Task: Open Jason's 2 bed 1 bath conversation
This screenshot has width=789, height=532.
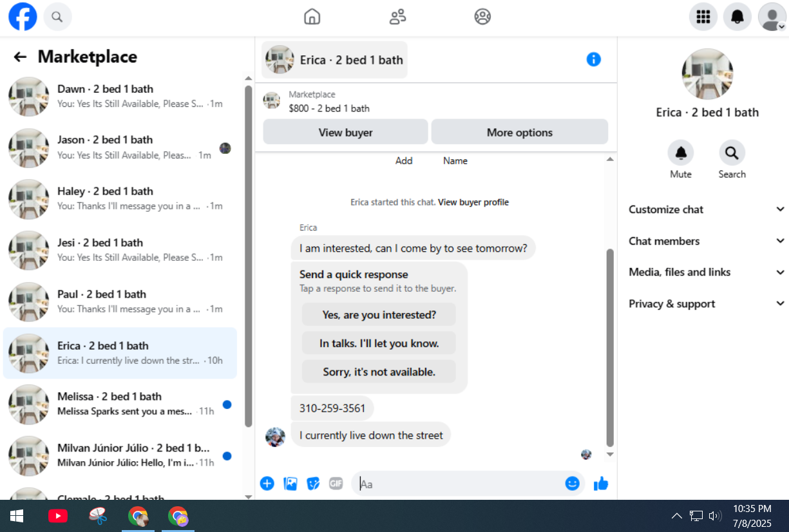Action: [x=120, y=148]
